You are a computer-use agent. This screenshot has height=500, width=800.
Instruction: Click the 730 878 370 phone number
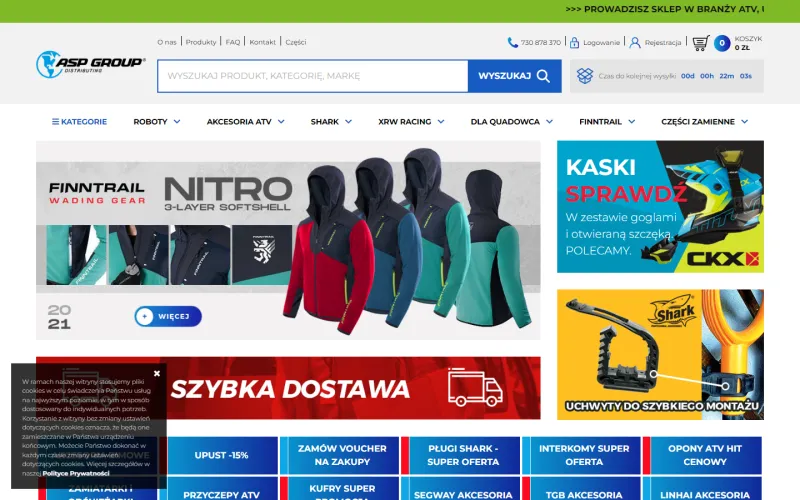coord(540,43)
